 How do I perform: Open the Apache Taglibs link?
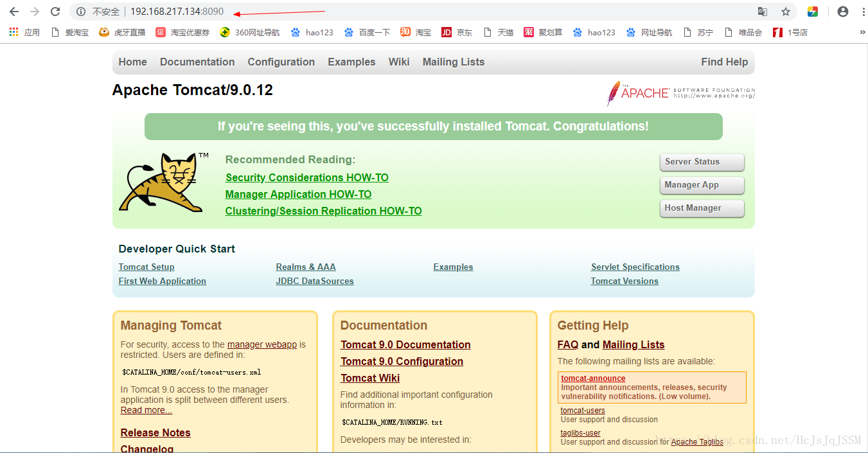pyautogui.click(x=697, y=442)
